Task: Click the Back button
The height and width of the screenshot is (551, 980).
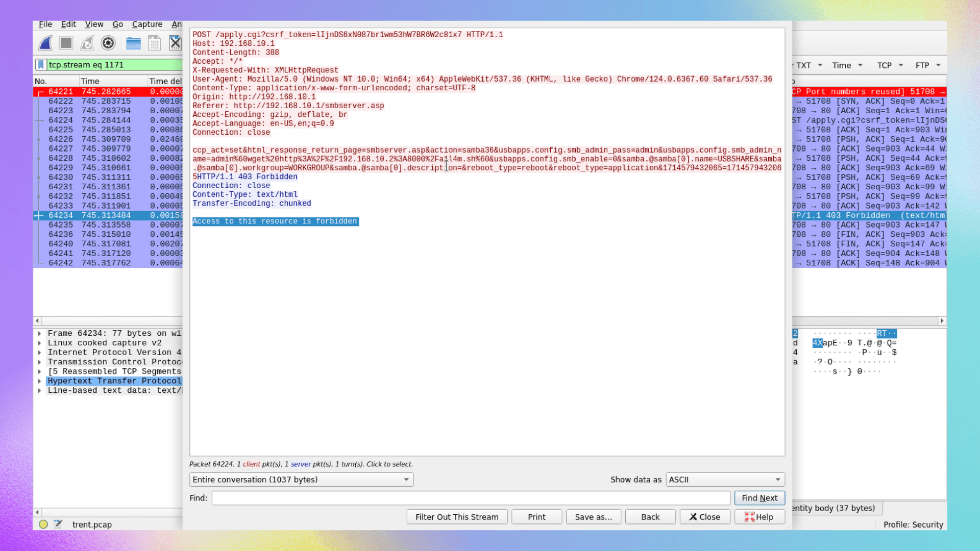Action: tap(650, 517)
